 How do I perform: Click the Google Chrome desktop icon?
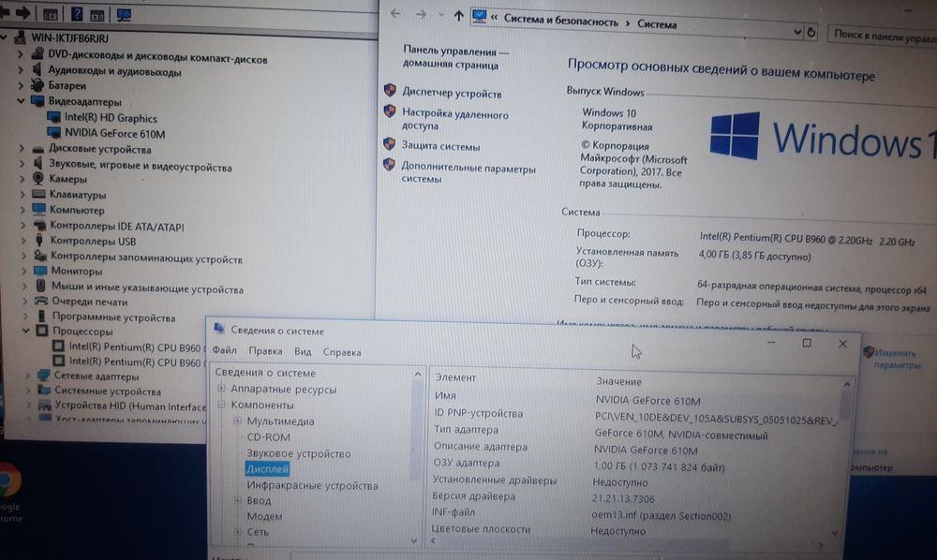pos(8,480)
